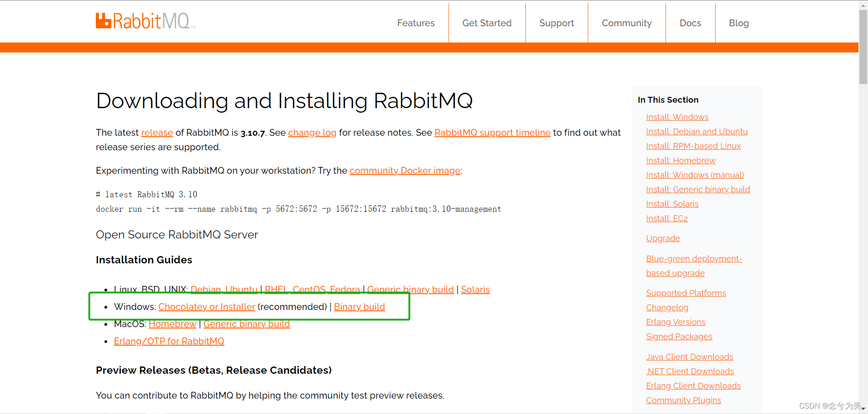Image resolution: width=868 pixels, height=414 pixels.
Task: Go to 'Install: Windows (manual)' sidebar link
Action: point(695,175)
